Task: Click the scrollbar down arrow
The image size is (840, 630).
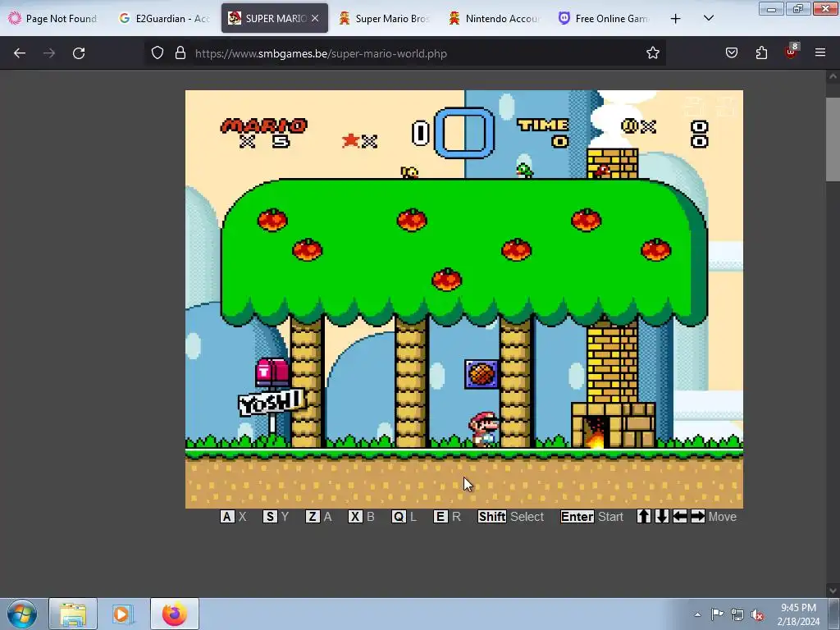Action: coord(833,591)
